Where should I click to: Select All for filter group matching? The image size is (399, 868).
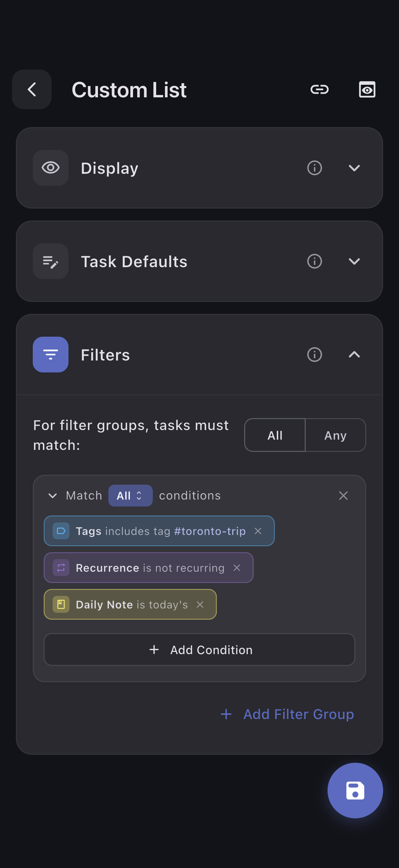click(275, 435)
